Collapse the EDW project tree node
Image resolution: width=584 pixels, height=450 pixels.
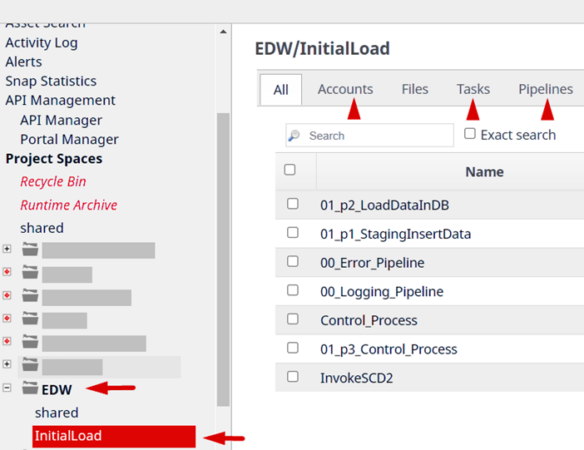tap(7, 388)
